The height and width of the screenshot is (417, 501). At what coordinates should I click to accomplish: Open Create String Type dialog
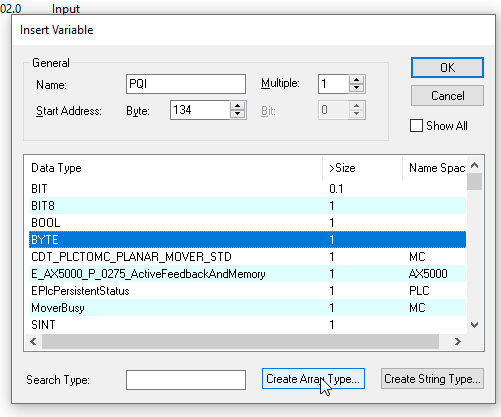click(432, 379)
